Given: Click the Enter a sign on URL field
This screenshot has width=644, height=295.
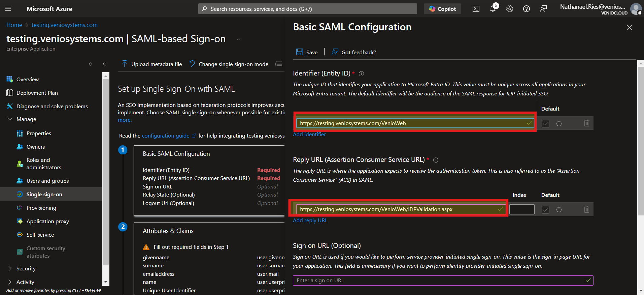Looking at the screenshot, I should pos(443,281).
